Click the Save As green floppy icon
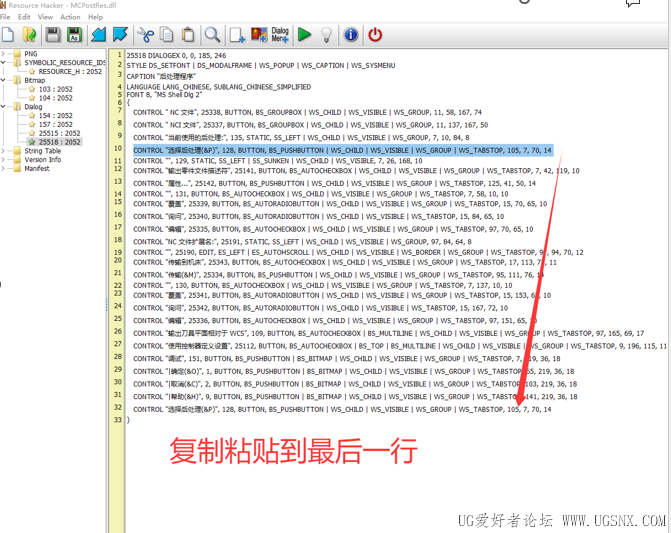 click(x=74, y=35)
